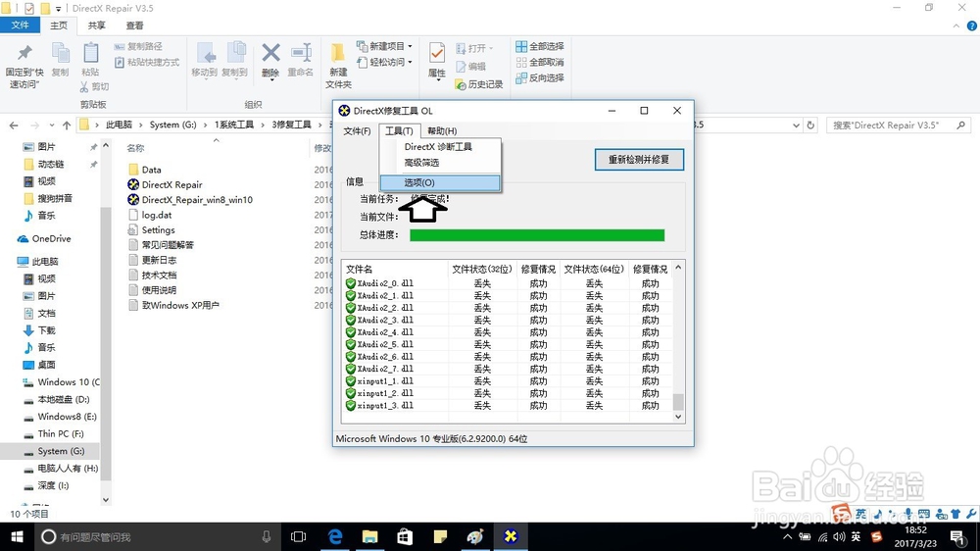Click the address bar refresh icon
This screenshot has height=551, width=980.
click(x=810, y=125)
